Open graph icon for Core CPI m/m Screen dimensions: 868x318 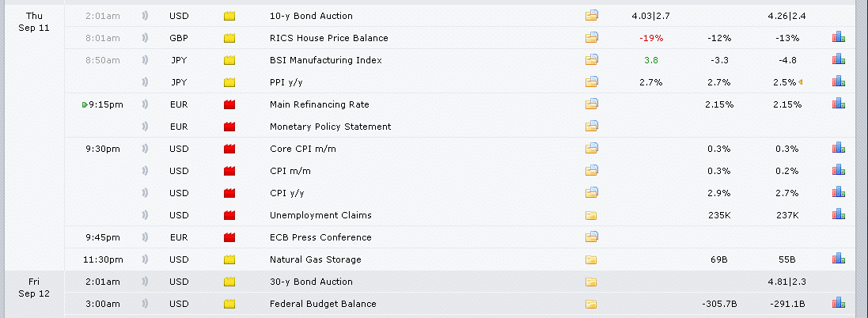(838, 148)
